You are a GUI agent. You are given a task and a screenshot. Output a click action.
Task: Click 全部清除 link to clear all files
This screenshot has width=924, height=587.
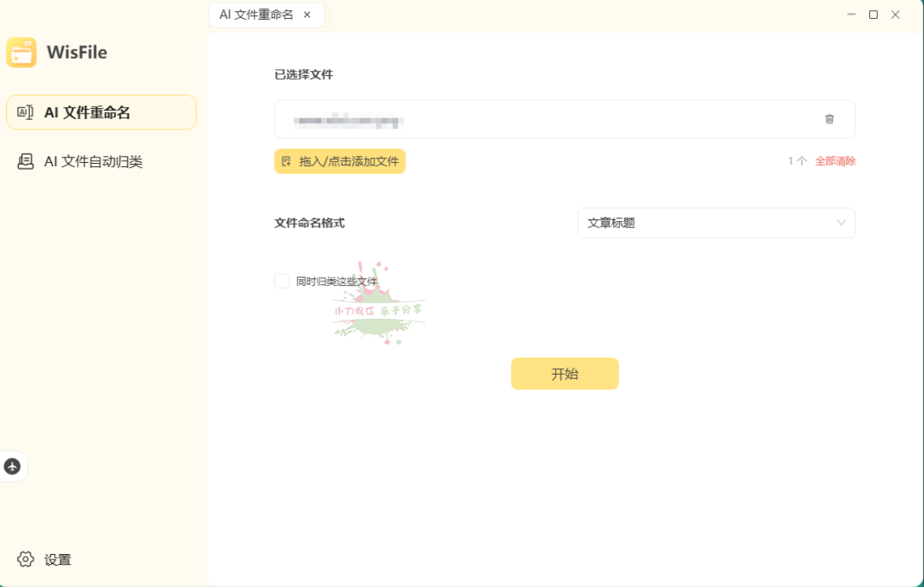coord(835,161)
